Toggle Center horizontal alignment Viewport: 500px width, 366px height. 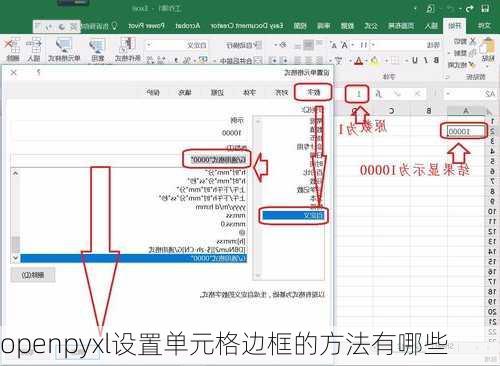(309, 60)
